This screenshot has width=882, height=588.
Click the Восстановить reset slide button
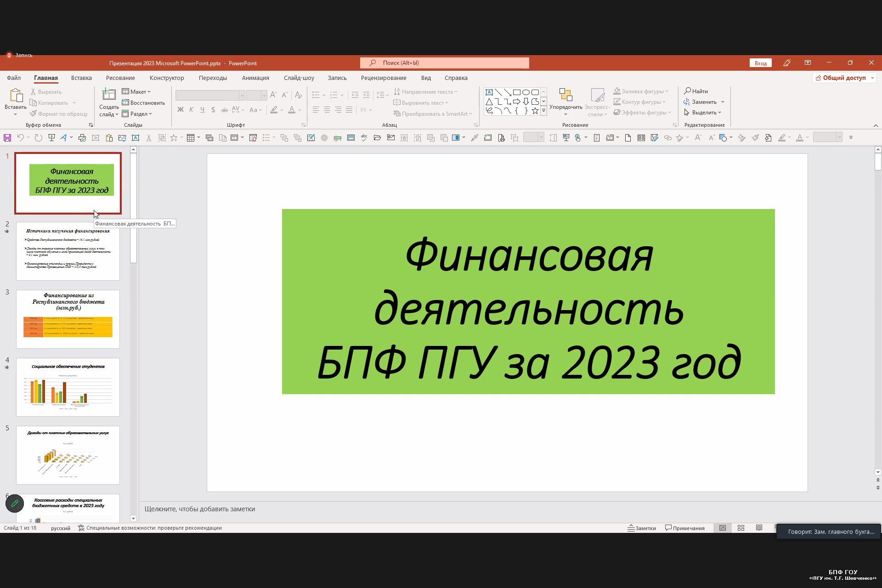click(143, 102)
